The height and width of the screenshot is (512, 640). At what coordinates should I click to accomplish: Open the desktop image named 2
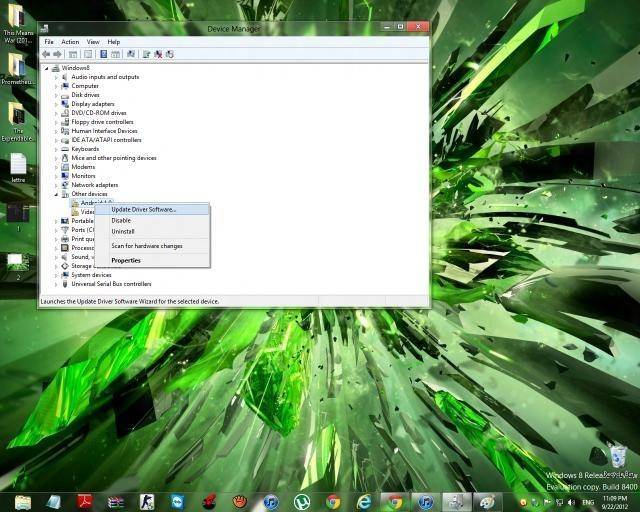[x=18, y=266]
